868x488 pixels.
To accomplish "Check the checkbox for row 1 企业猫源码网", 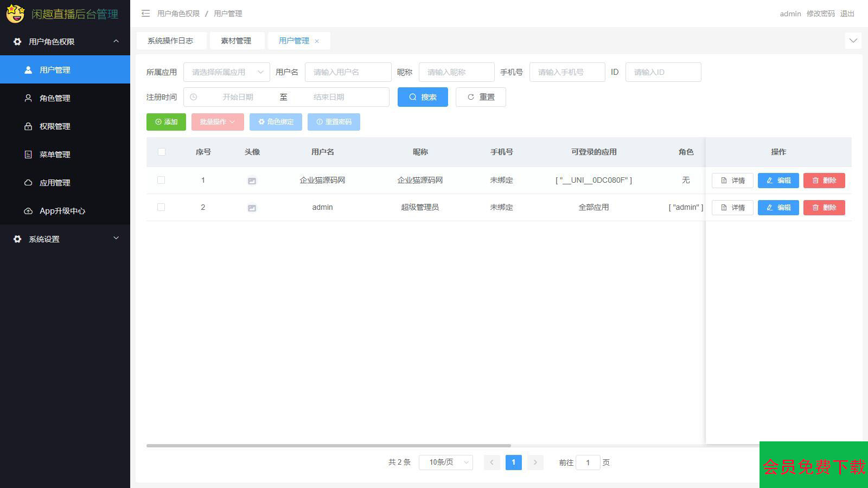I will click(161, 180).
